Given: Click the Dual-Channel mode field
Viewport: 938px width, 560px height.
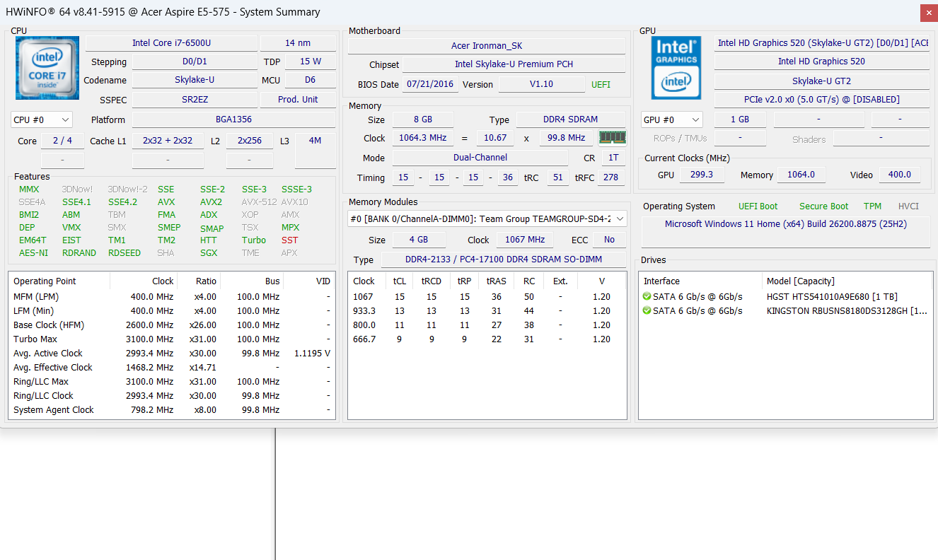Looking at the screenshot, I should pos(480,158).
